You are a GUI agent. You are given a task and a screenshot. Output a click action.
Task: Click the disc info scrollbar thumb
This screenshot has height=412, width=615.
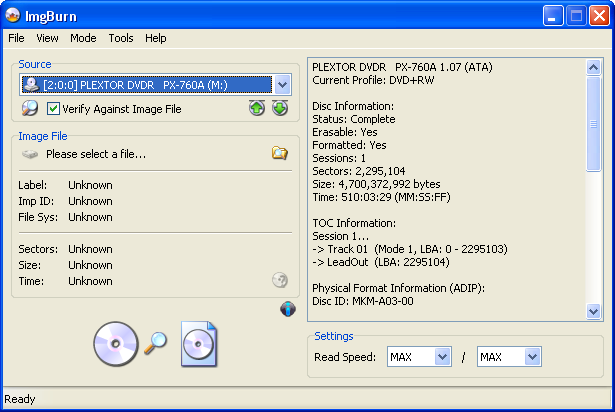click(593, 124)
